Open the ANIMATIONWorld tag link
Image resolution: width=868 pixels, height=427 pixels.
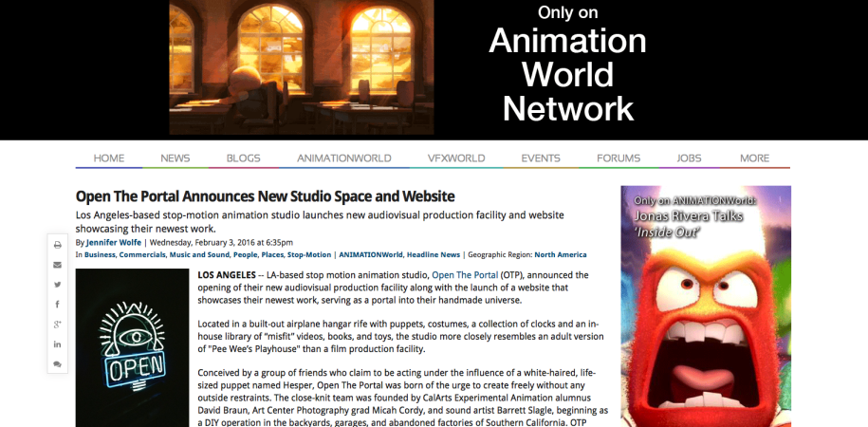point(371,254)
